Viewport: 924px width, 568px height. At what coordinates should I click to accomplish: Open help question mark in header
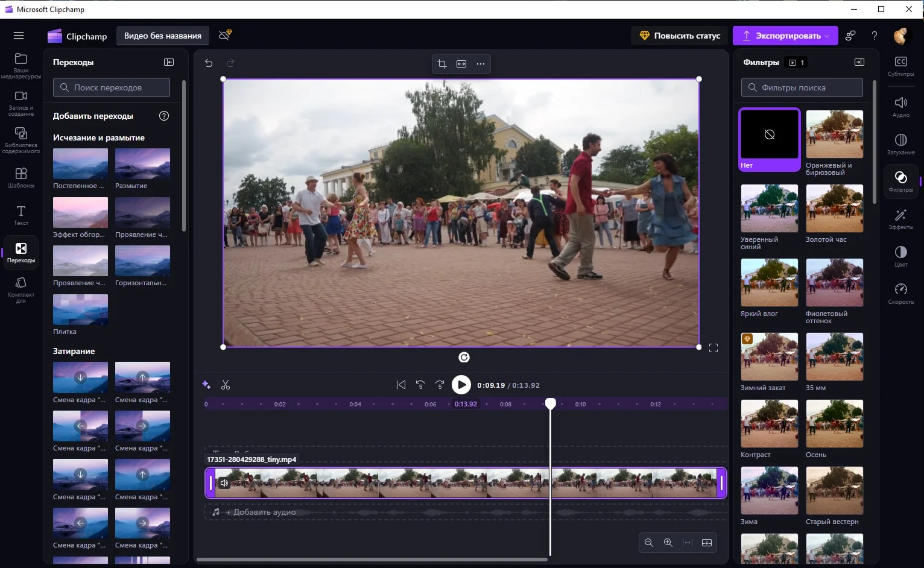click(875, 36)
